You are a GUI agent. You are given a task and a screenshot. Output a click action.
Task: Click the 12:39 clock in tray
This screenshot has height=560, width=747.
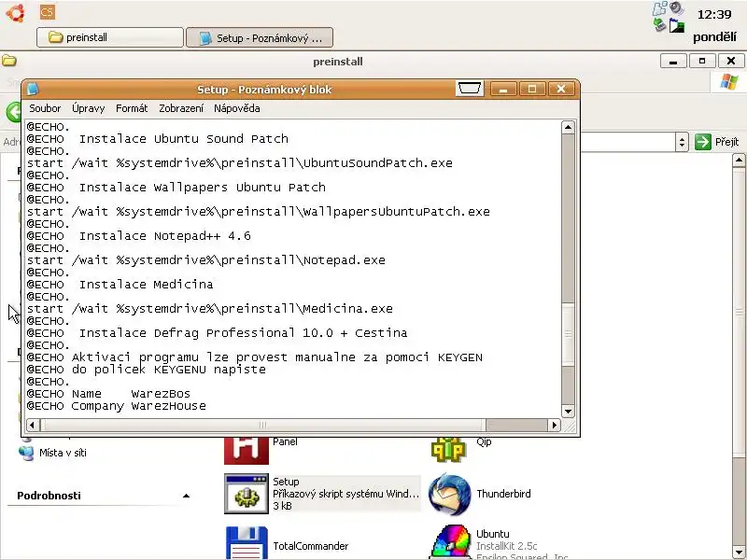(x=714, y=15)
